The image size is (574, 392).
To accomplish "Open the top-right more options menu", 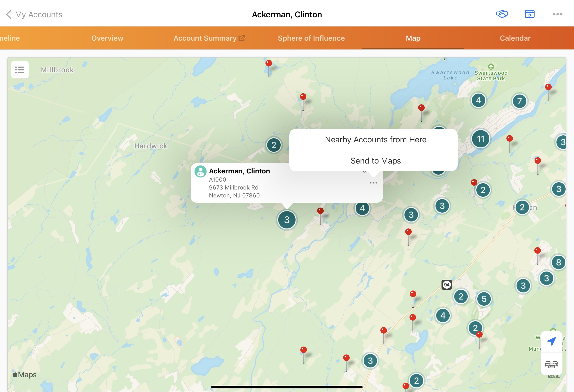I will (557, 14).
